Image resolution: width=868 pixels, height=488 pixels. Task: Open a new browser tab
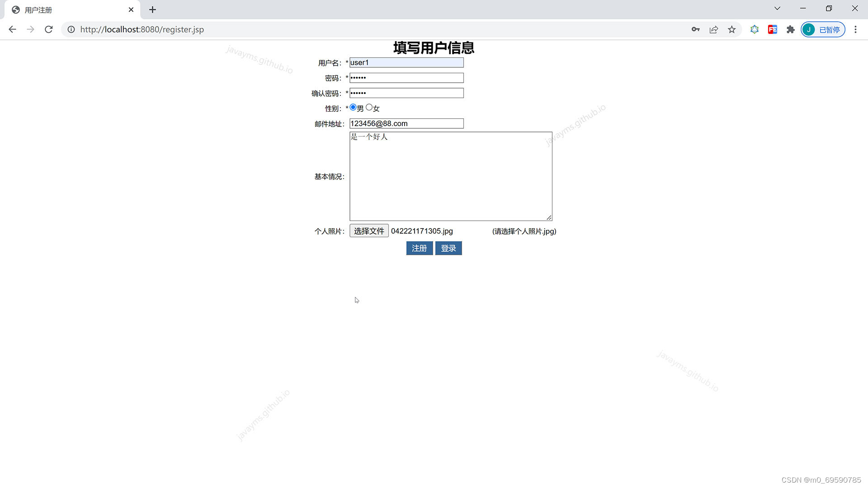tap(152, 9)
